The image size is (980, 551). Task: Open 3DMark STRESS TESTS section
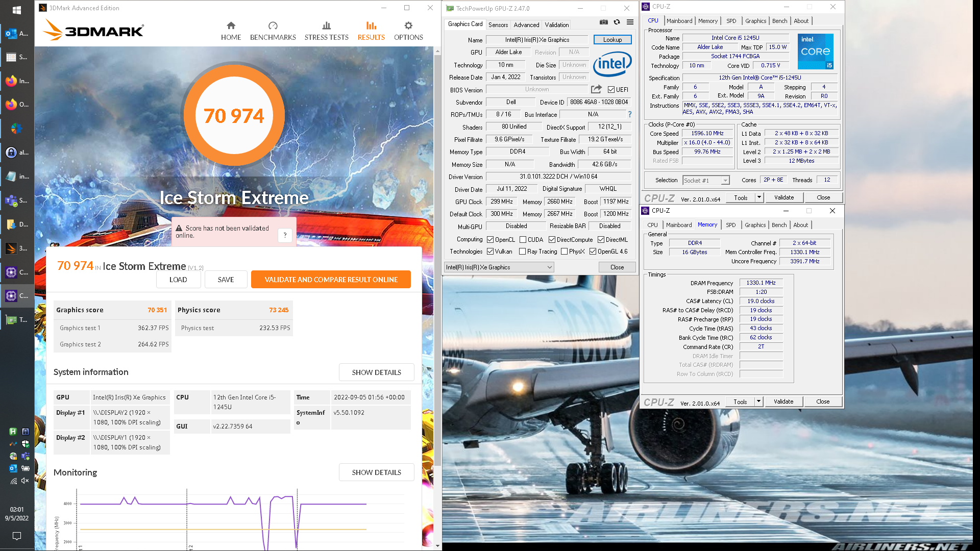tap(327, 31)
